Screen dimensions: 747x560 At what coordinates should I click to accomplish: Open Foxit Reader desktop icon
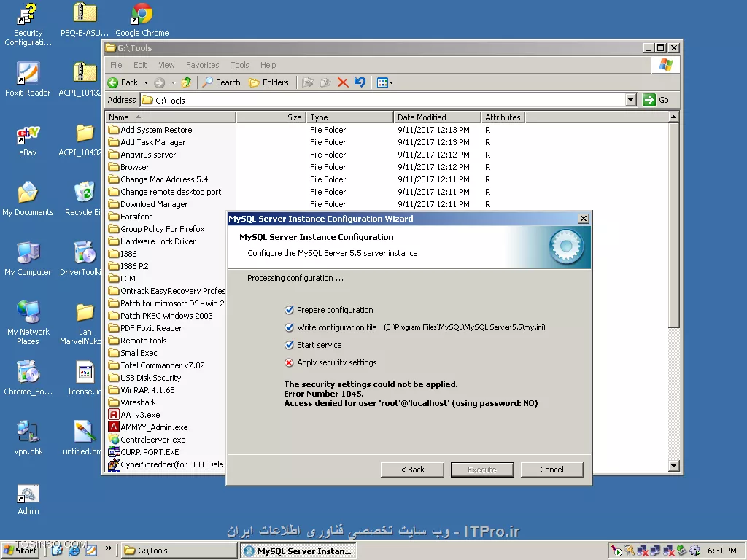tap(28, 79)
